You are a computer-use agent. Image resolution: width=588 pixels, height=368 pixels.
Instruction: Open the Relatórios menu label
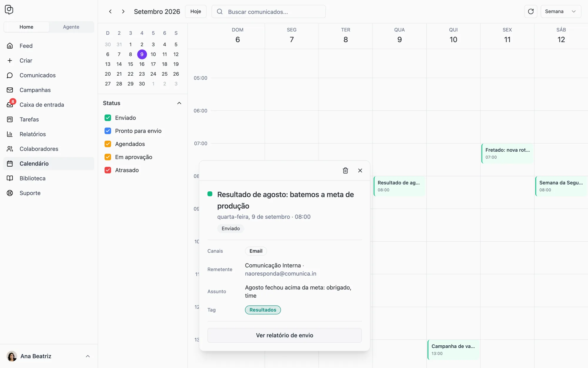(x=33, y=134)
